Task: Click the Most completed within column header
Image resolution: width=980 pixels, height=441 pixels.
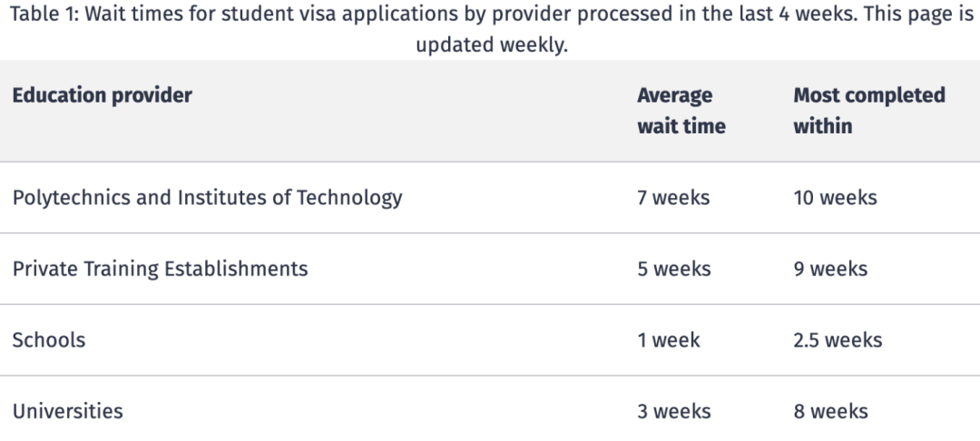Action: pyautogui.click(x=869, y=111)
